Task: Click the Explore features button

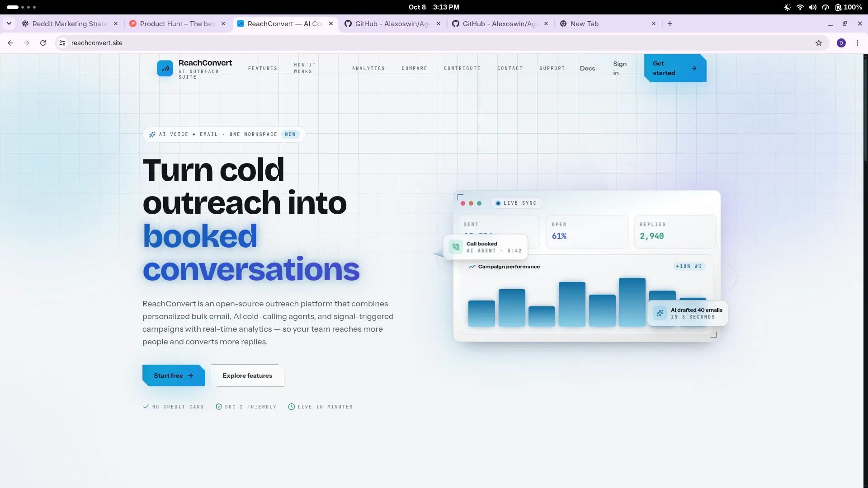Action: (247, 375)
